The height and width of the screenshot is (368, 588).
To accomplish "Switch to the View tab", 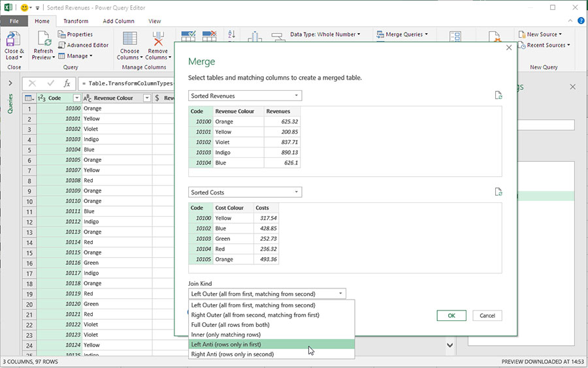I will click(154, 21).
